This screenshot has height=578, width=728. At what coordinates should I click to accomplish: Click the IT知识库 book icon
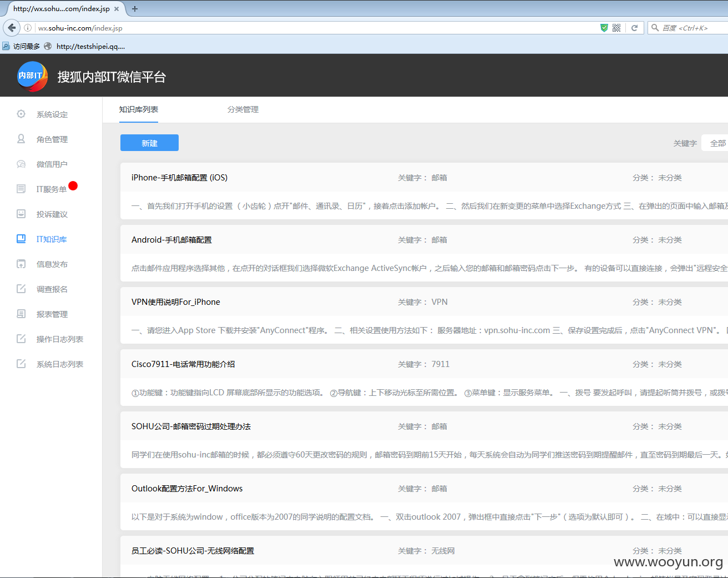click(21, 239)
